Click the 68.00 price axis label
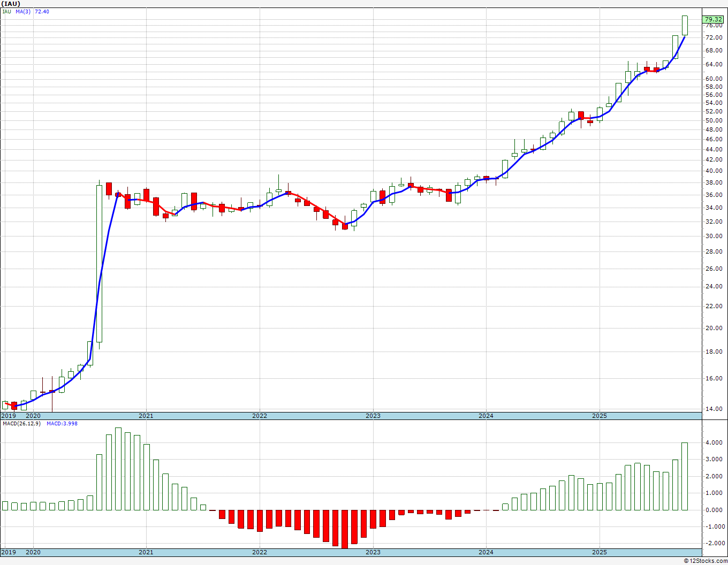Image resolution: width=728 pixels, height=565 pixels. pos(714,51)
